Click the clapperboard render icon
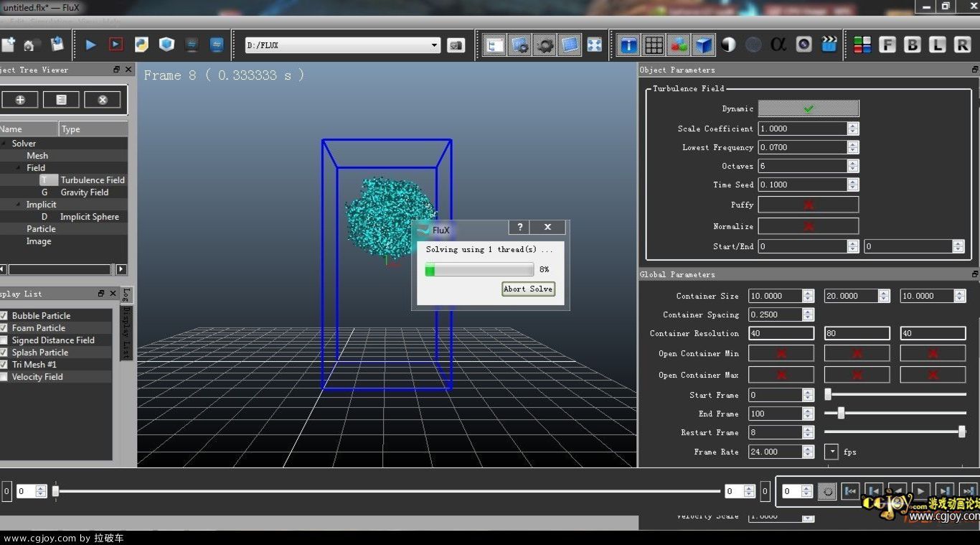The width and height of the screenshot is (980, 545). click(829, 45)
